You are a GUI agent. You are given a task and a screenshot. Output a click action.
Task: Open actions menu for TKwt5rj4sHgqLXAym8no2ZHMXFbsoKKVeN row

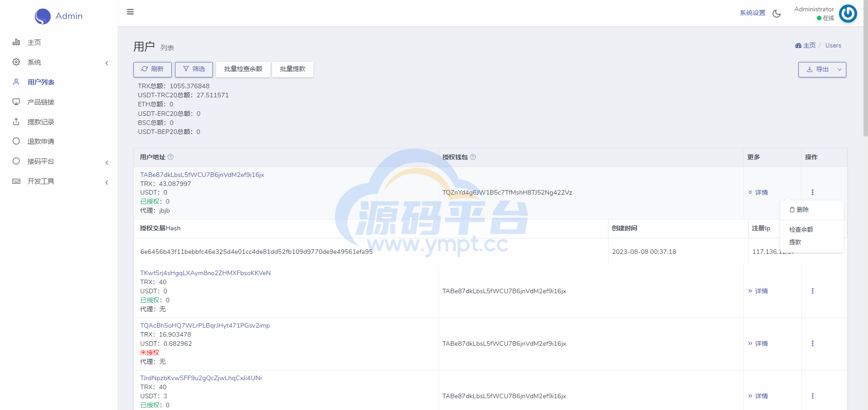[812, 291]
